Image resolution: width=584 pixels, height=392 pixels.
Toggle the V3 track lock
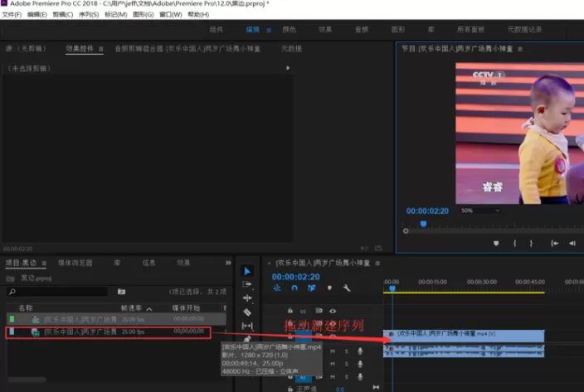pos(290,311)
